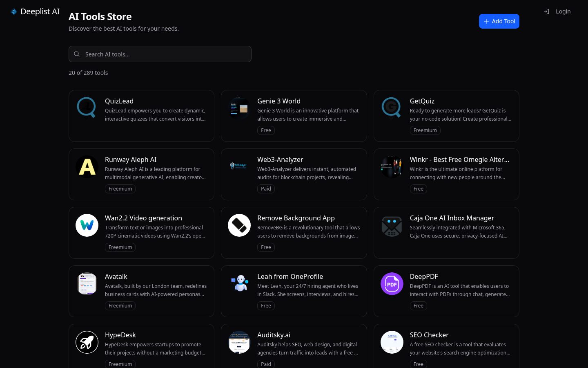588x368 pixels.
Task: Open the Caja One AI Inbox Manager title
Action: click(x=452, y=218)
